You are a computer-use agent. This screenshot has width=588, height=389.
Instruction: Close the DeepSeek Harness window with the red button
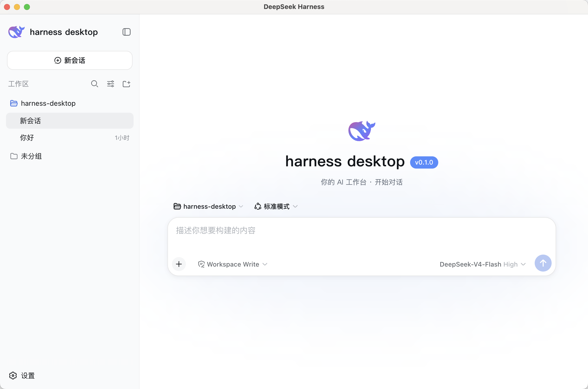tap(7, 7)
